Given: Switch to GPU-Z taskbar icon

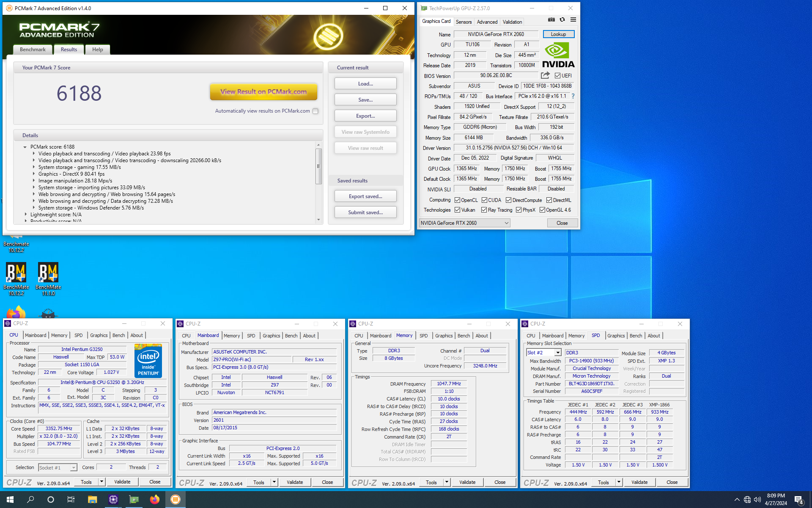Looking at the screenshot, I should pyautogui.click(x=134, y=500).
